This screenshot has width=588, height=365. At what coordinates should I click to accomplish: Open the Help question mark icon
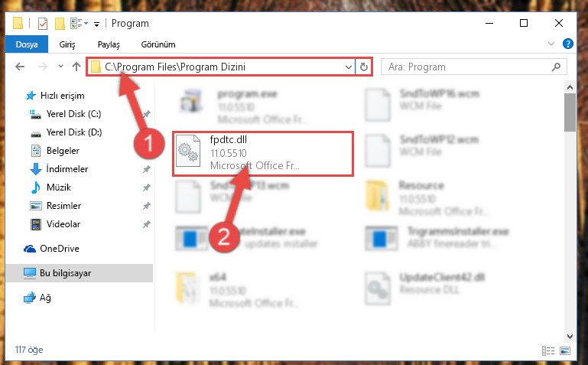[568, 44]
